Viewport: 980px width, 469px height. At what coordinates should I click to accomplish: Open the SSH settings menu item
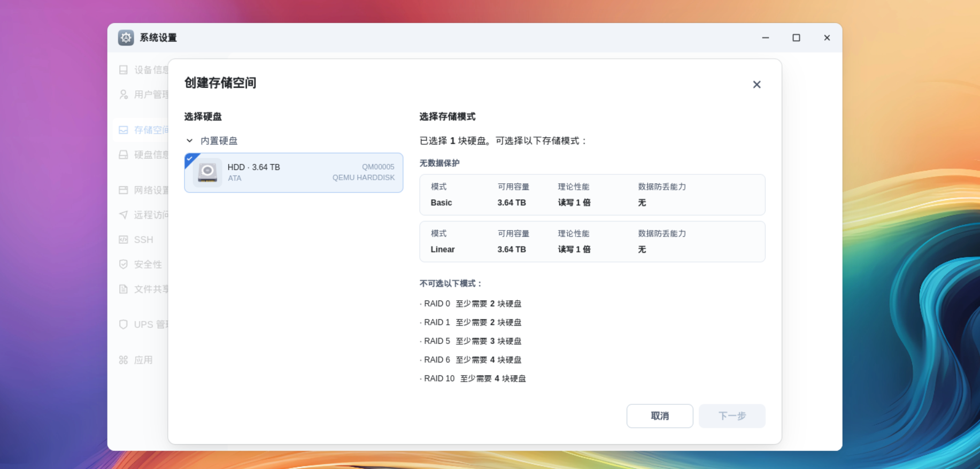click(143, 240)
